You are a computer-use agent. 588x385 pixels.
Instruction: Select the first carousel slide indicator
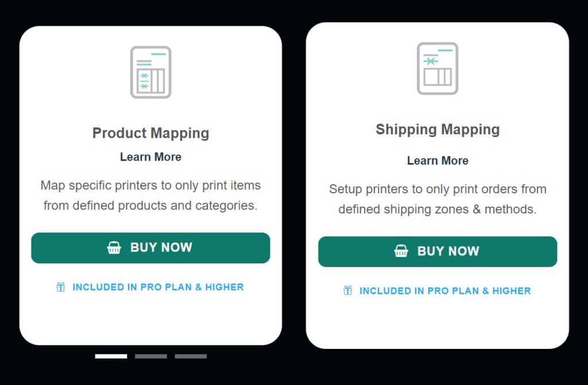[x=111, y=356]
